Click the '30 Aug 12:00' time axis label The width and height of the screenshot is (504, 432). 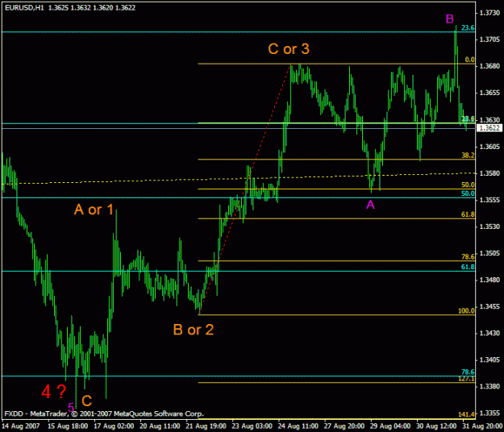[x=436, y=426]
